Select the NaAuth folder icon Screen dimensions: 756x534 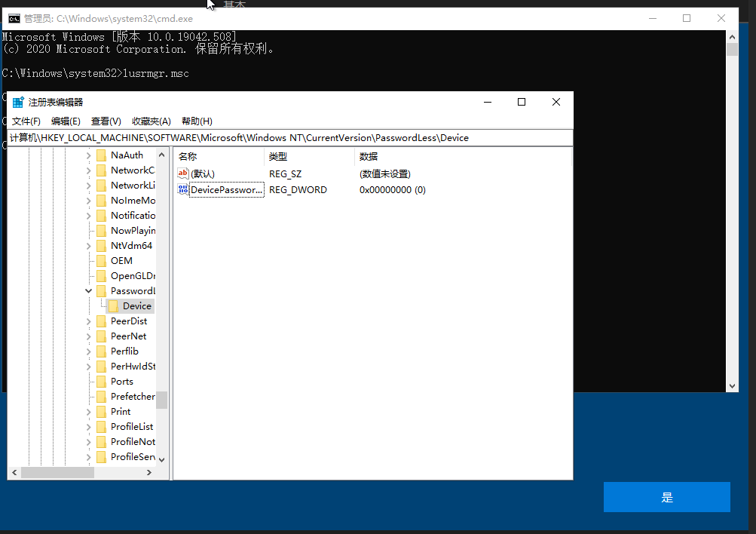point(101,155)
